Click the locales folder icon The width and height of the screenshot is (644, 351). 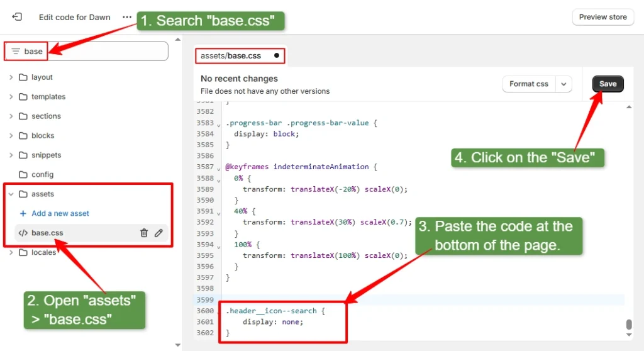23,252
